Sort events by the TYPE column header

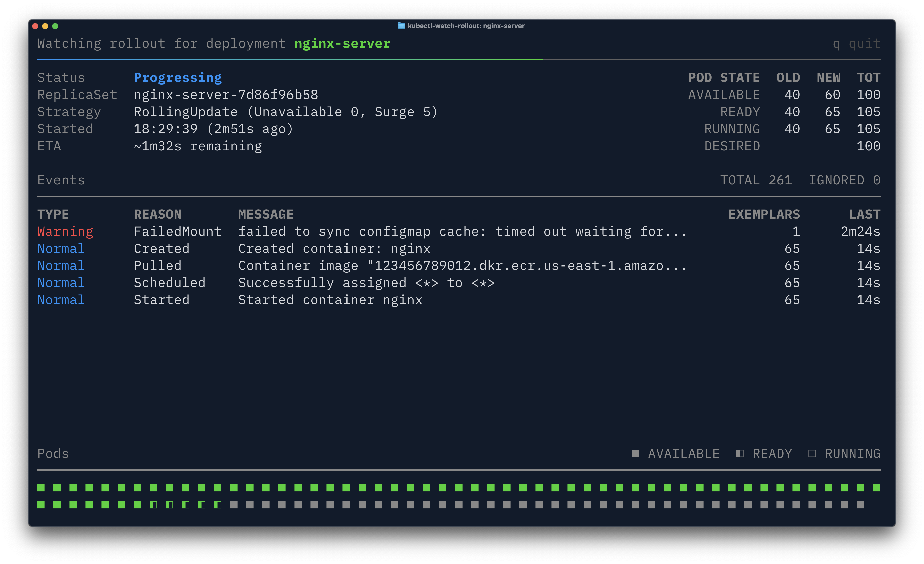[x=53, y=214]
